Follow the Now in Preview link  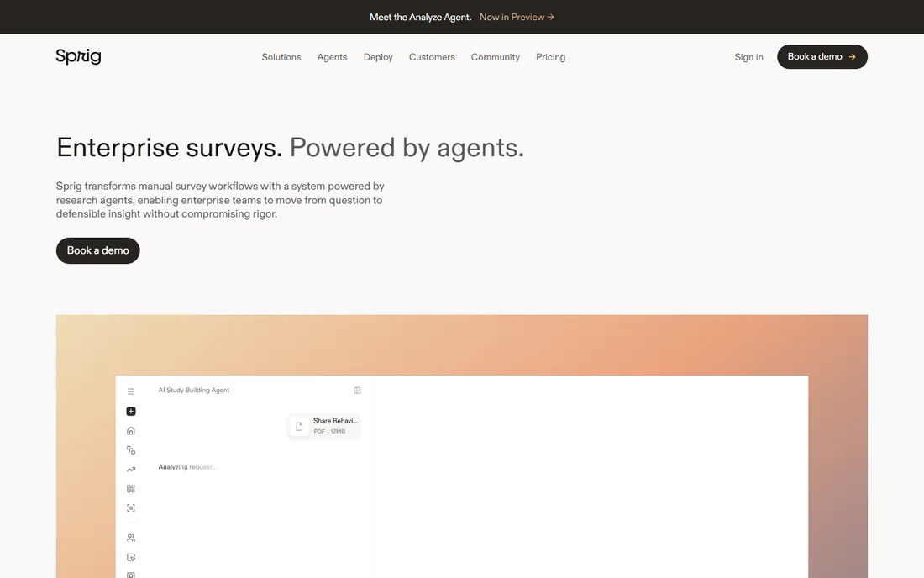tap(517, 17)
